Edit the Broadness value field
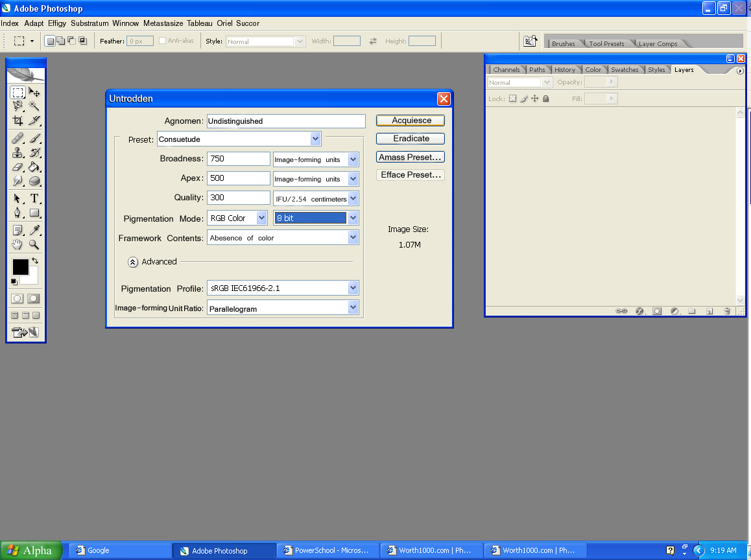This screenshot has width=751, height=560. click(239, 159)
